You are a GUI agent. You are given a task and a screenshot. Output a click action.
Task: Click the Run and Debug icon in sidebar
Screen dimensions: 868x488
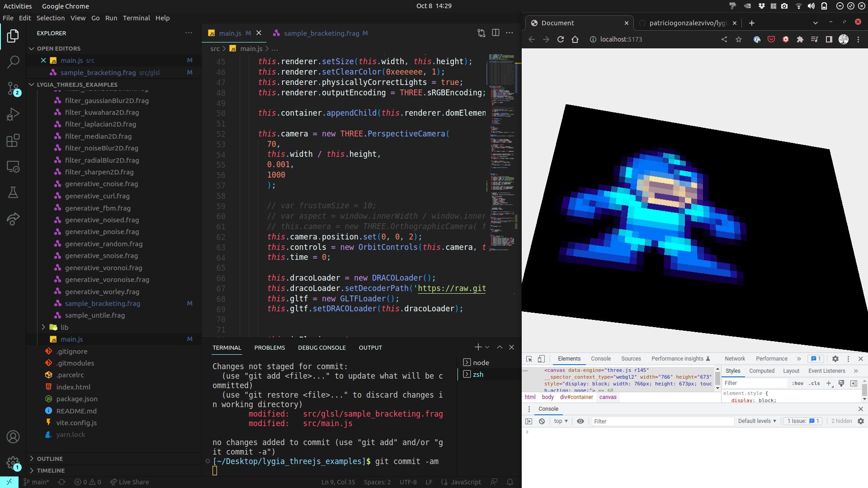[x=13, y=114]
